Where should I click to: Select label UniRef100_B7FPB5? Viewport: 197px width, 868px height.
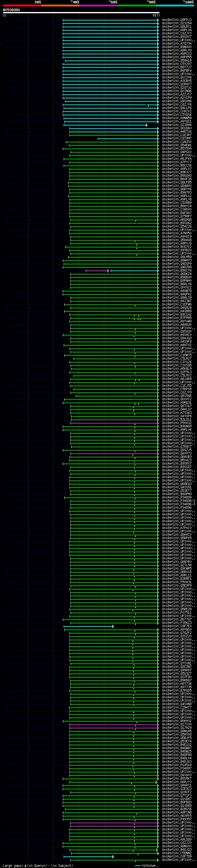coord(176,318)
